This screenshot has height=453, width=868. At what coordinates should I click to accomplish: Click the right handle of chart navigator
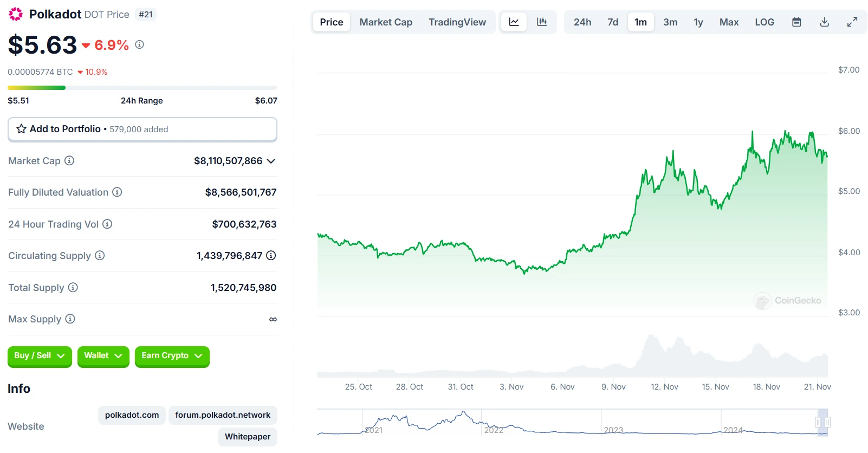828,422
